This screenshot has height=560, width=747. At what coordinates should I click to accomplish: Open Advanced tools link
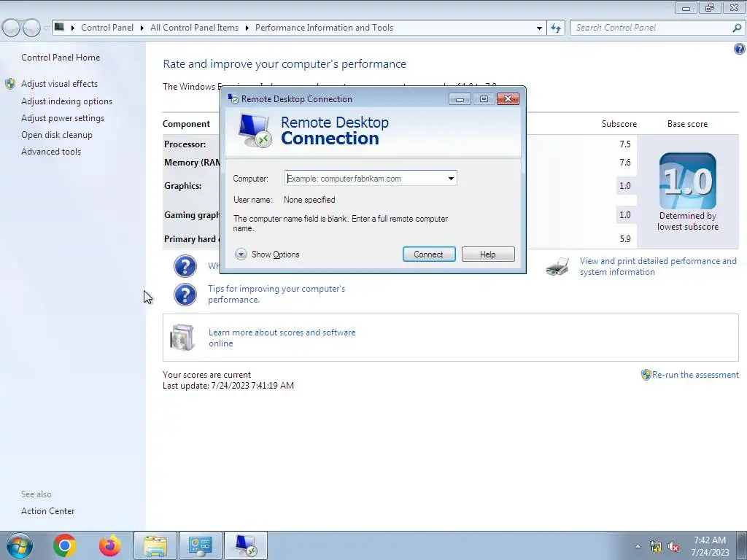[51, 152]
